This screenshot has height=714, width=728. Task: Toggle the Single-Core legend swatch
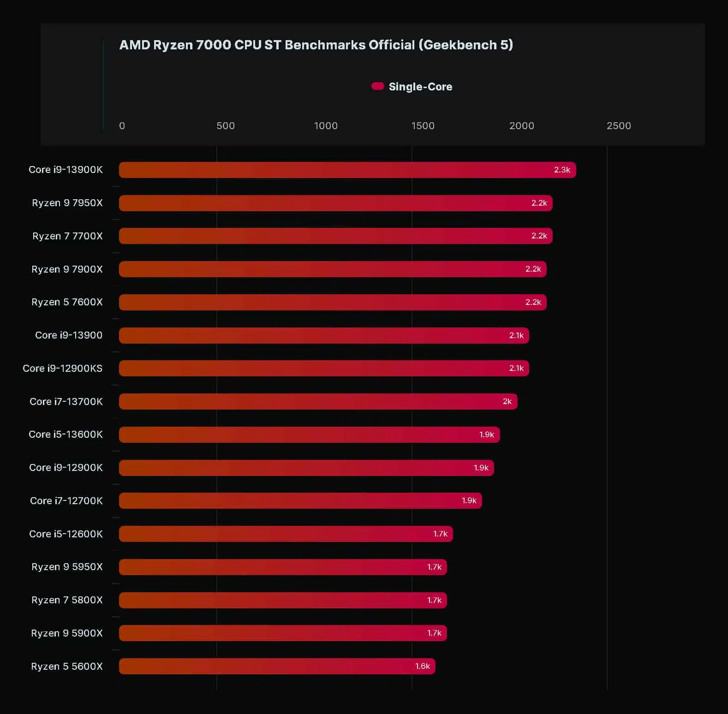[377, 86]
